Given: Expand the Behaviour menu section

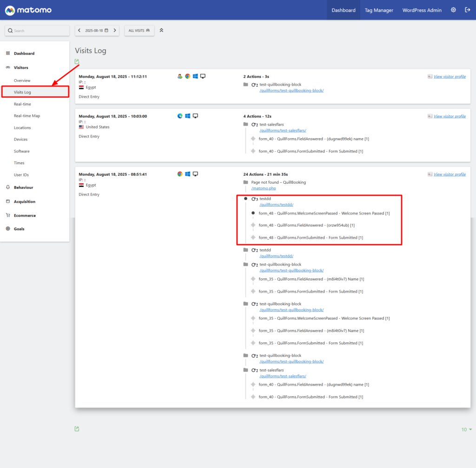Looking at the screenshot, I should pos(23,187).
